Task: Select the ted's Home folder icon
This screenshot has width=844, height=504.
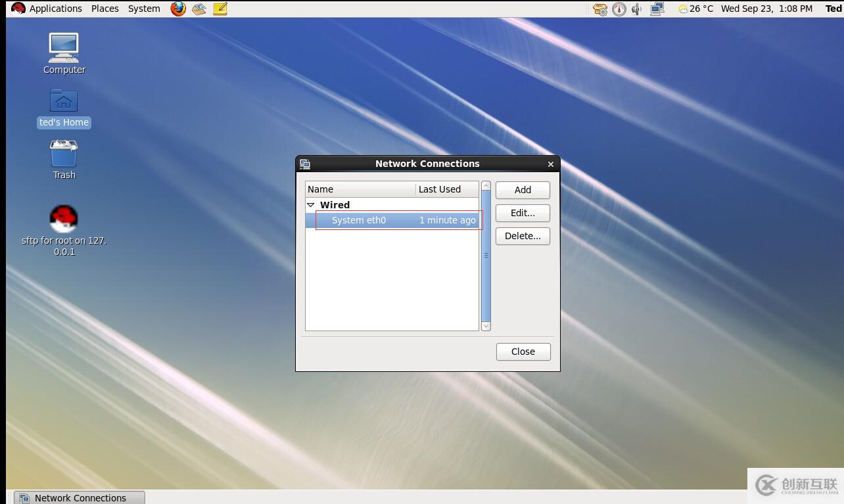Action: click(x=64, y=108)
